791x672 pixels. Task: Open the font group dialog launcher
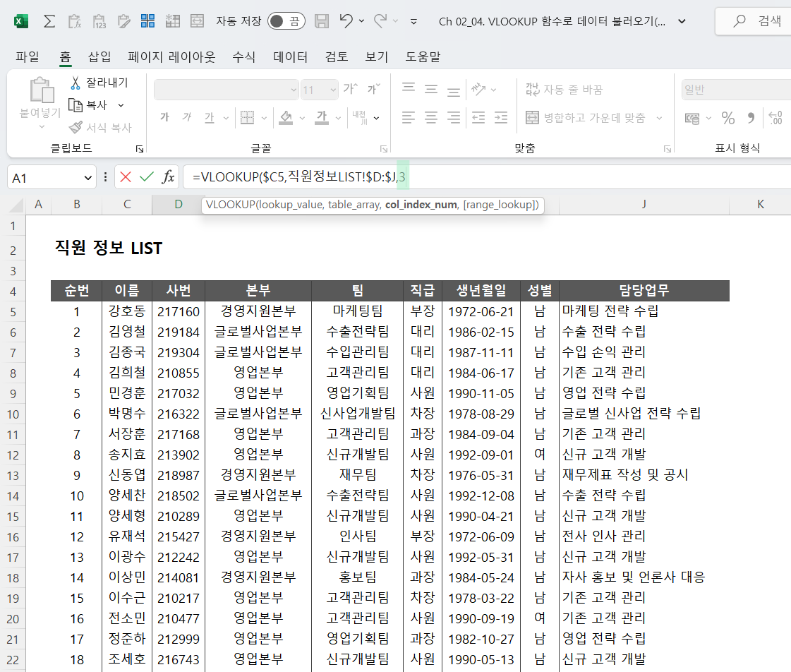[x=384, y=149]
